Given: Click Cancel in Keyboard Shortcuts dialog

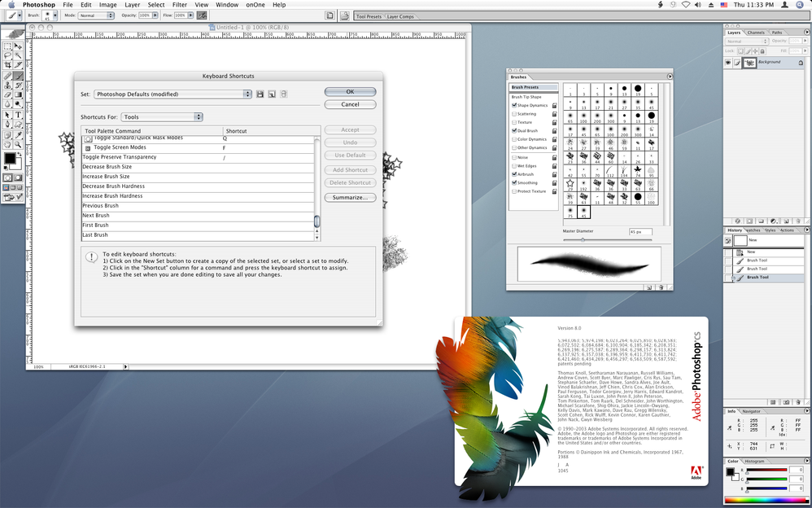Looking at the screenshot, I should [x=350, y=104].
